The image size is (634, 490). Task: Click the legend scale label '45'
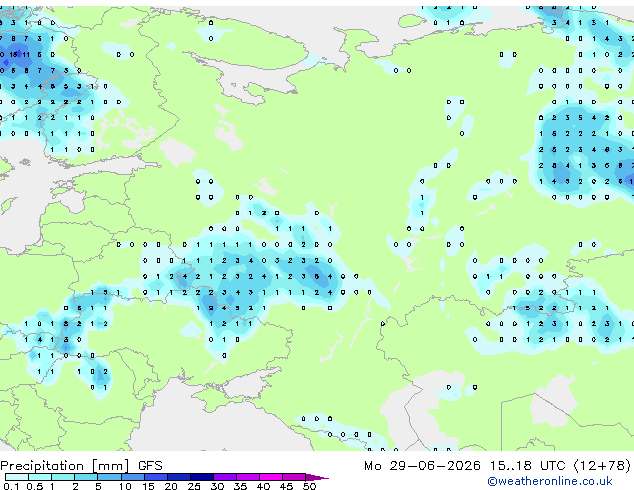pyautogui.click(x=286, y=486)
